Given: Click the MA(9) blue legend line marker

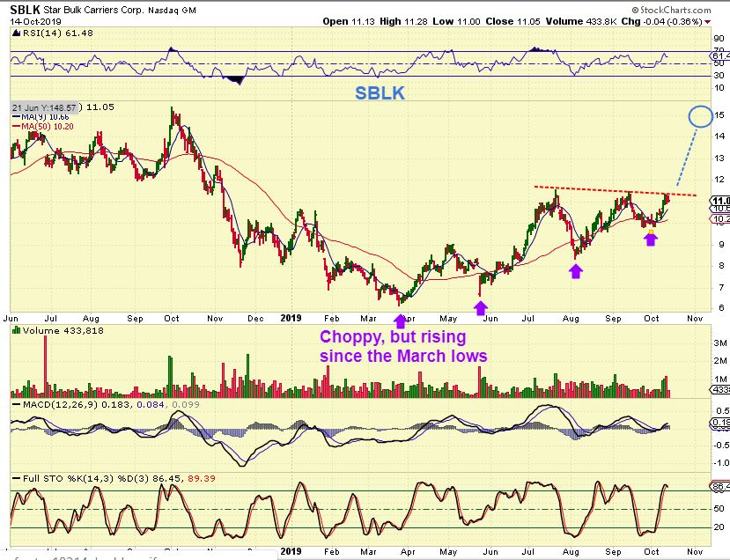Looking at the screenshot, I should click(17, 117).
